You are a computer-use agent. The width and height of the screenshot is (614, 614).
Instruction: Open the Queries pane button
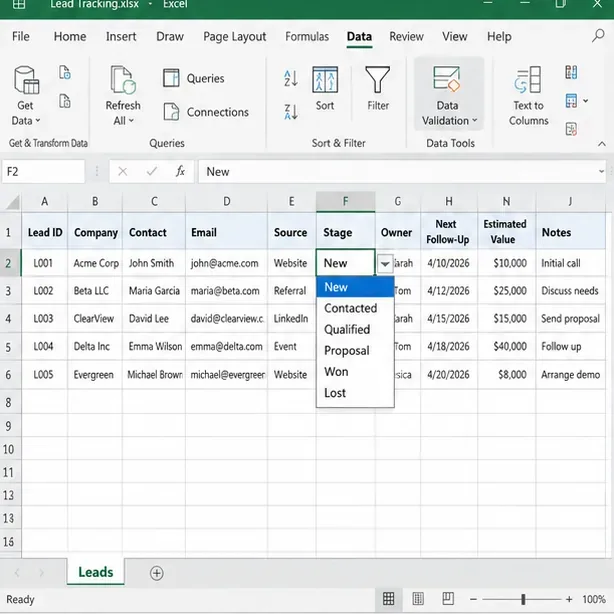194,78
